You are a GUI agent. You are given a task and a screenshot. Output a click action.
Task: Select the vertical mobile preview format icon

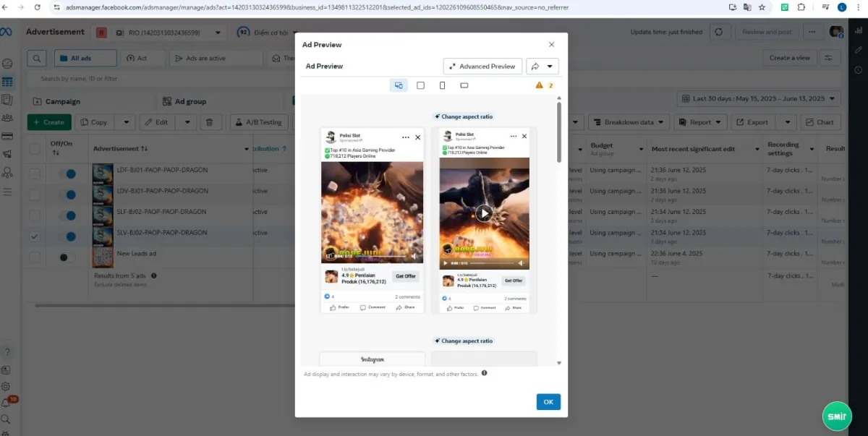point(442,85)
